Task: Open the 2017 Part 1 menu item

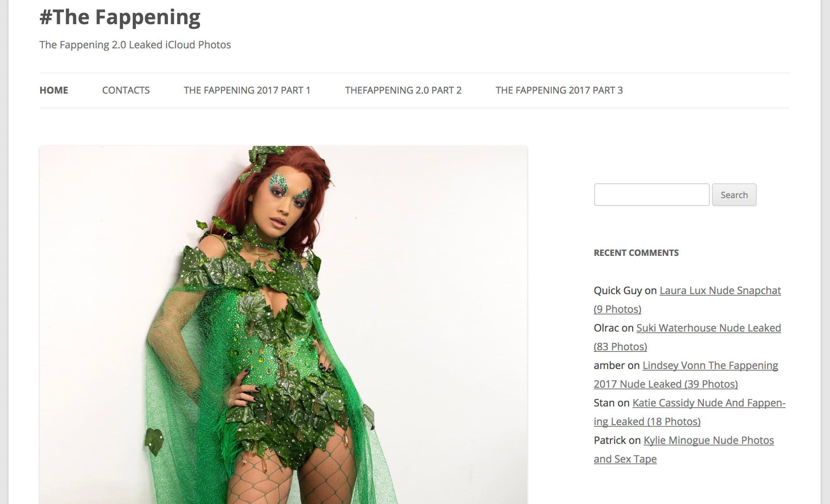Action: pos(247,90)
